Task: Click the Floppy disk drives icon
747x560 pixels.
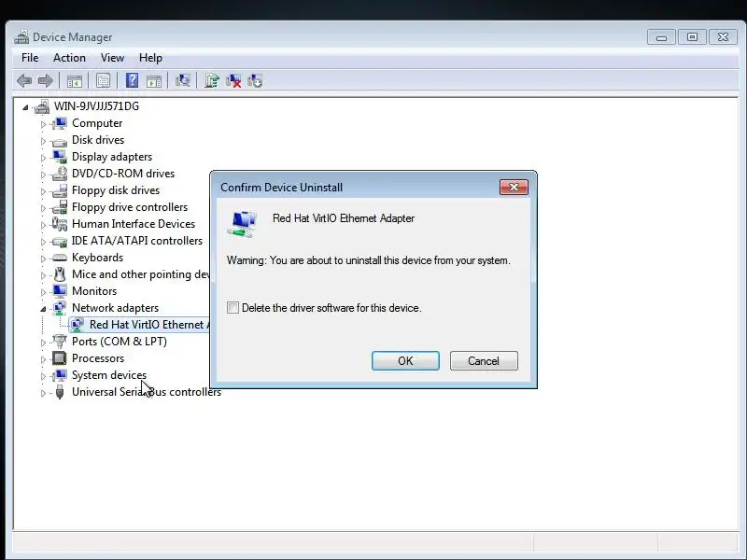Action: (x=60, y=190)
